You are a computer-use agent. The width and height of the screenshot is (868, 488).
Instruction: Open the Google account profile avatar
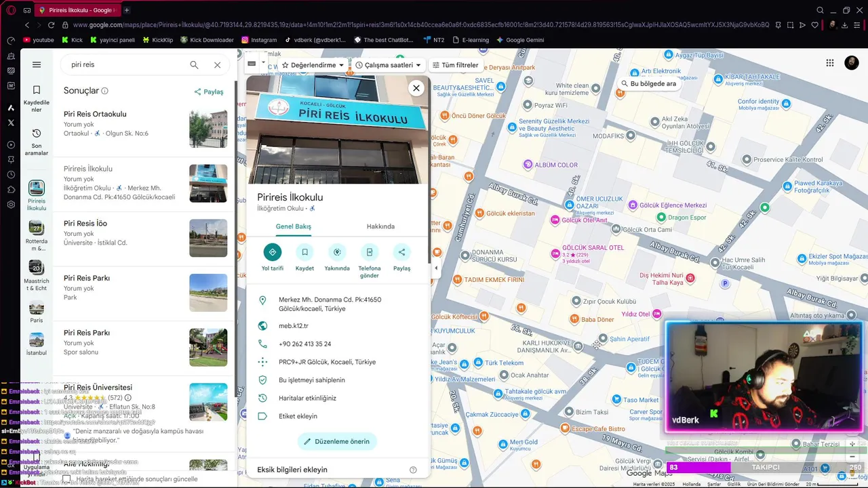(x=852, y=63)
